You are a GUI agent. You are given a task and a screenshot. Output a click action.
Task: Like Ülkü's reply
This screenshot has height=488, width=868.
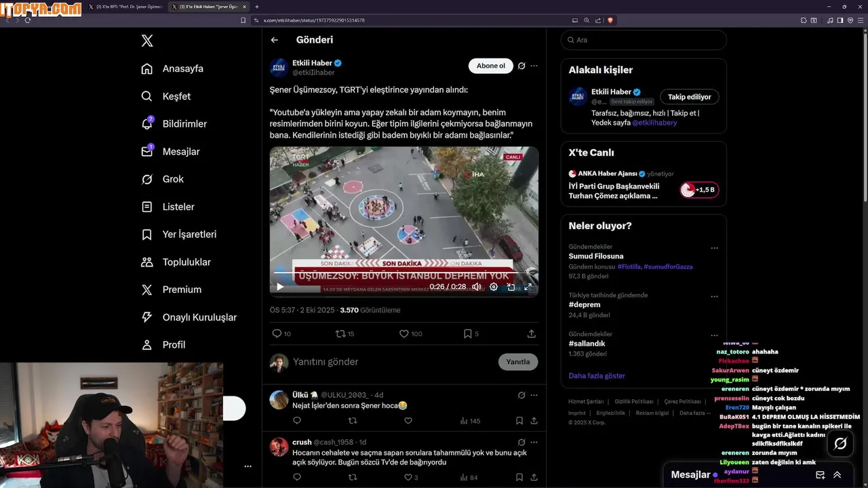pyautogui.click(x=408, y=421)
